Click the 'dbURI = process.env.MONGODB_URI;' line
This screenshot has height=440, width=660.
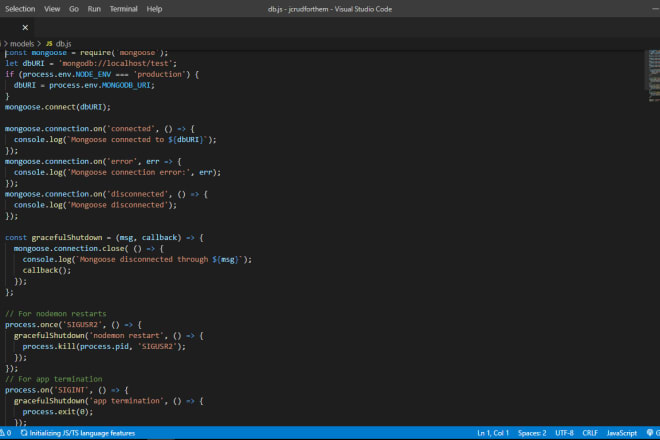[84, 85]
